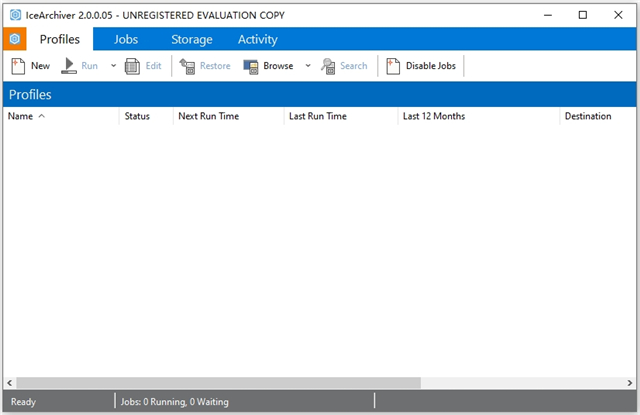This screenshot has height=415, width=640.
Task: Click the orange IceArchiver application menu icon
Action: 14,39
